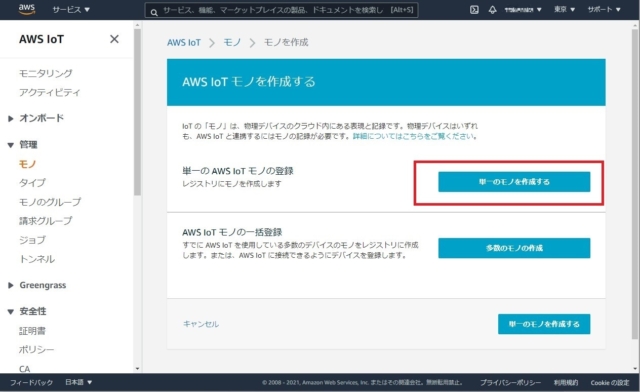This screenshot has height=392, width=640.
Task: Select 証明書 in the sidebar
Action: (x=32, y=331)
